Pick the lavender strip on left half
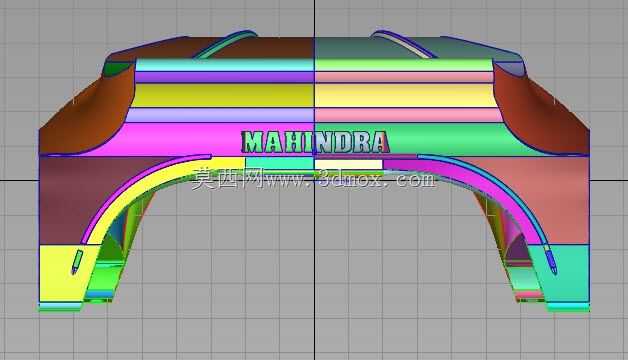This screenshot has width=628, height=360. (x=220, y=115)
